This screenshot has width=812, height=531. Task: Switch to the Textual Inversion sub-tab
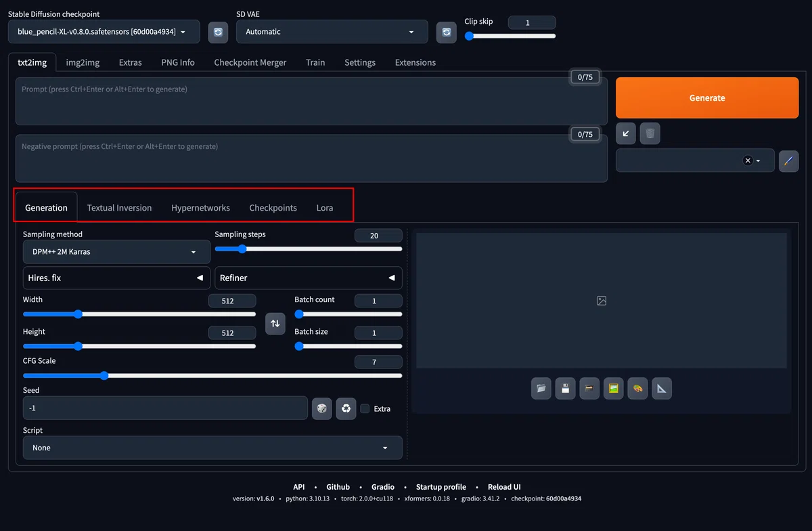click(x=120, y=208)
